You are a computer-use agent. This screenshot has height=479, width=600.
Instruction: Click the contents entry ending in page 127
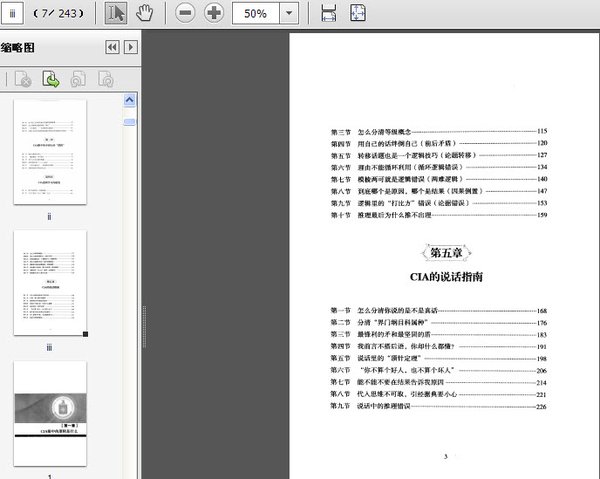pos(439,155)
